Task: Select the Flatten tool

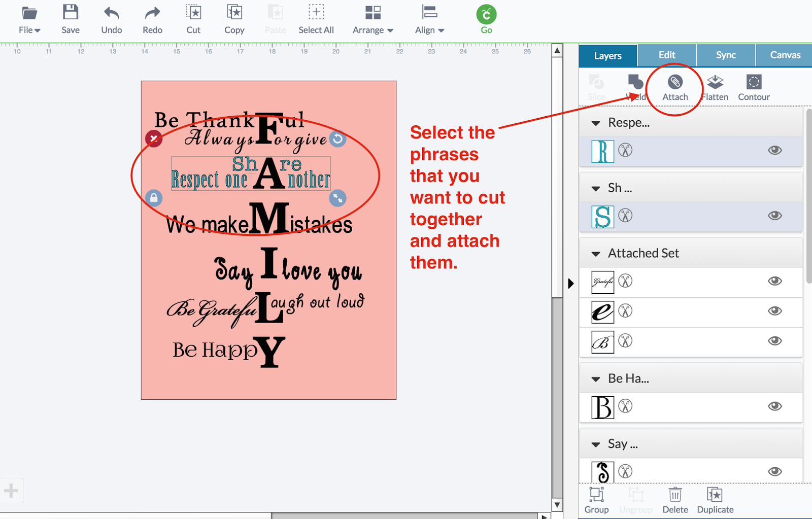Action: pyautogui.click(x=715, y=88)
